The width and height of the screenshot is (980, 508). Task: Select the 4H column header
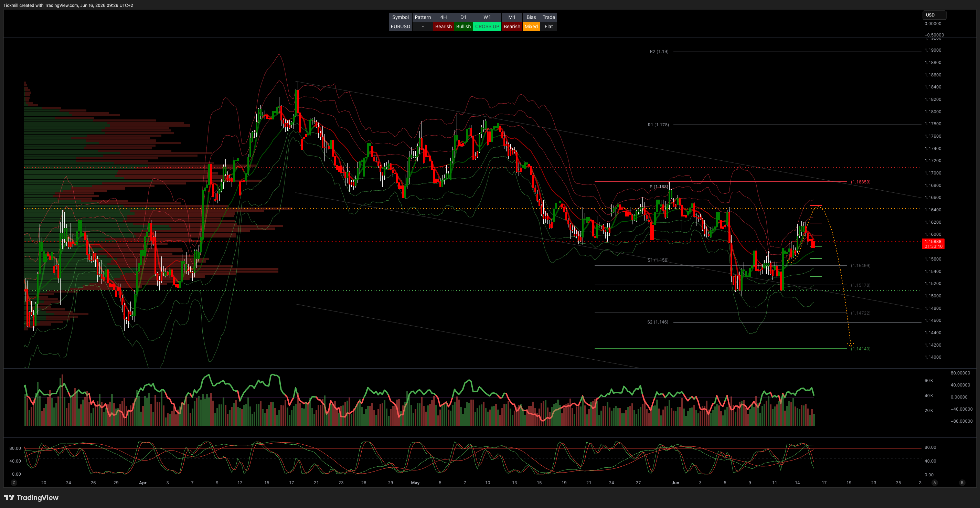tap(443, 17)
